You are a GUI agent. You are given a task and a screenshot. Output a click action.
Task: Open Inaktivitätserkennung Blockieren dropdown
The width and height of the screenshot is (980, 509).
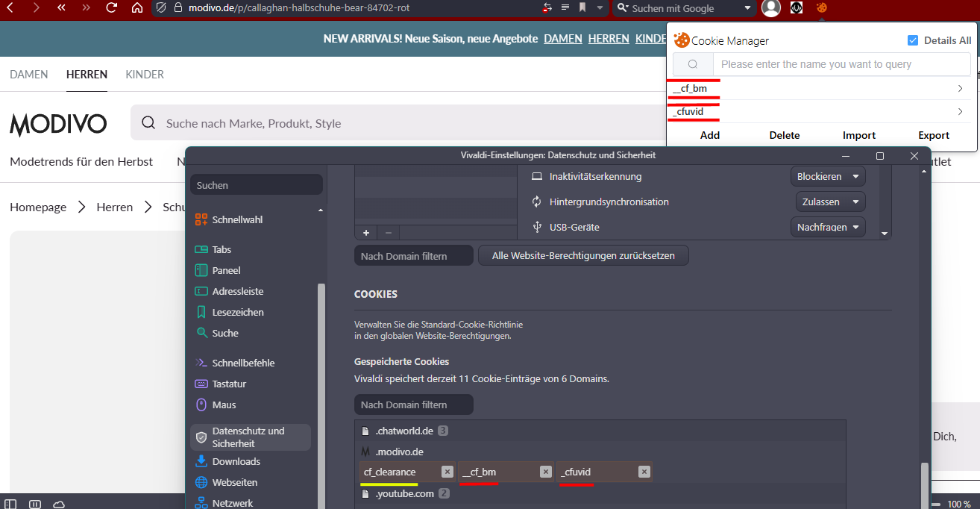pyautogui.click(x=828, y=177)
